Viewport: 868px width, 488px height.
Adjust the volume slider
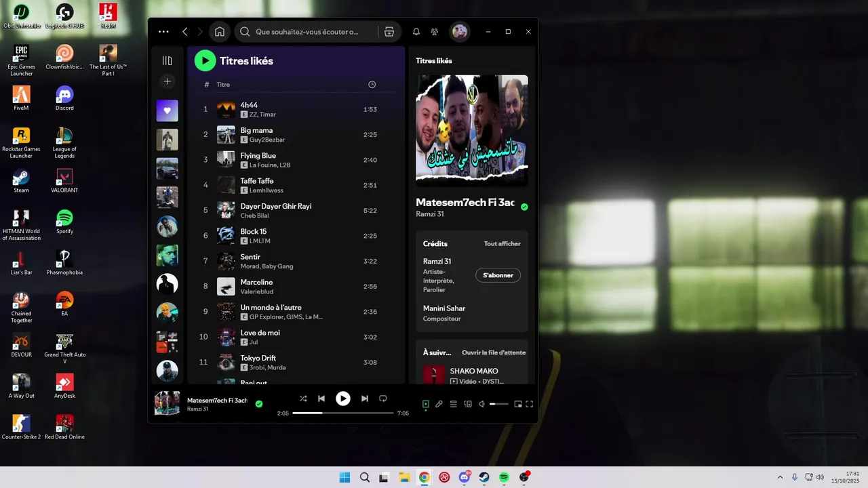pyautogui.click(x=499, y=404)
